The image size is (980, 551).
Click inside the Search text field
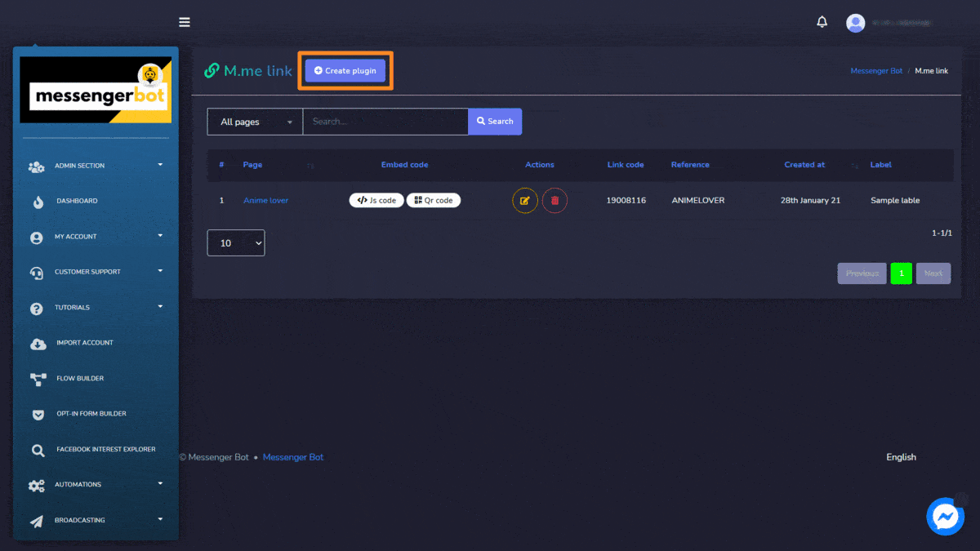[385, 122]
